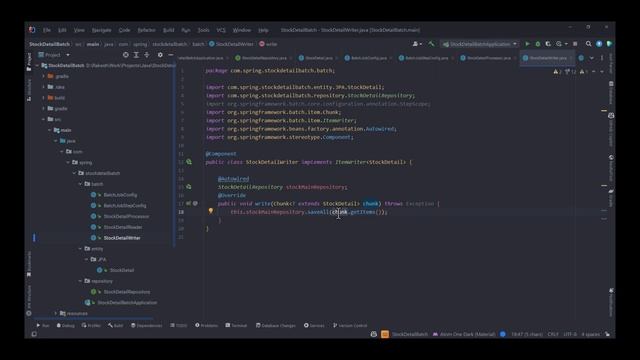Start debugging with the bug icon
This screenshot has width=640, height=360.
[538, 44]
